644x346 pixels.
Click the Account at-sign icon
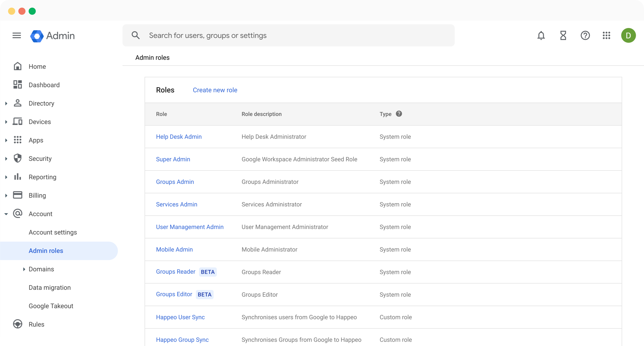[17, 214]
